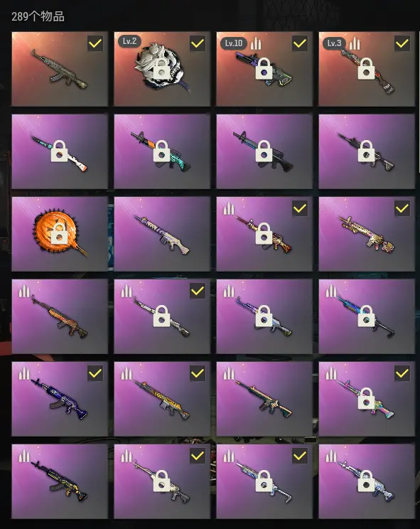Select the purple striped unlocked rifle

pos(162,234)
